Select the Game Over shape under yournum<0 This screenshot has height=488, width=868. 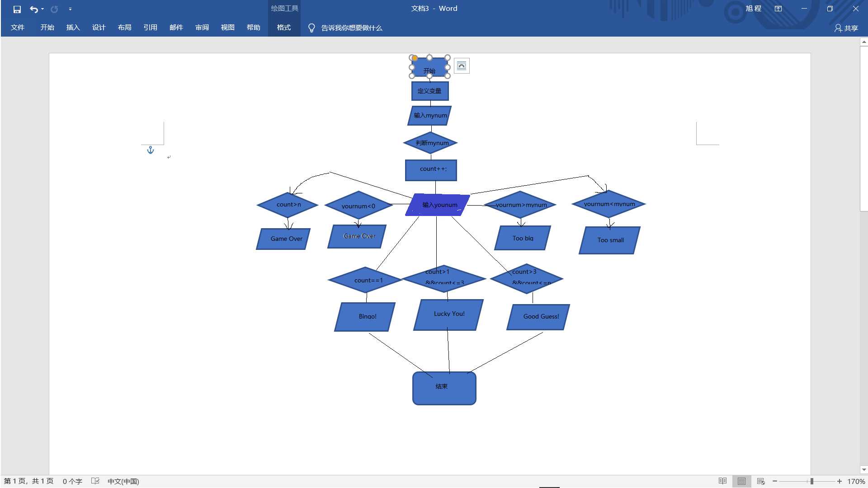357,236
